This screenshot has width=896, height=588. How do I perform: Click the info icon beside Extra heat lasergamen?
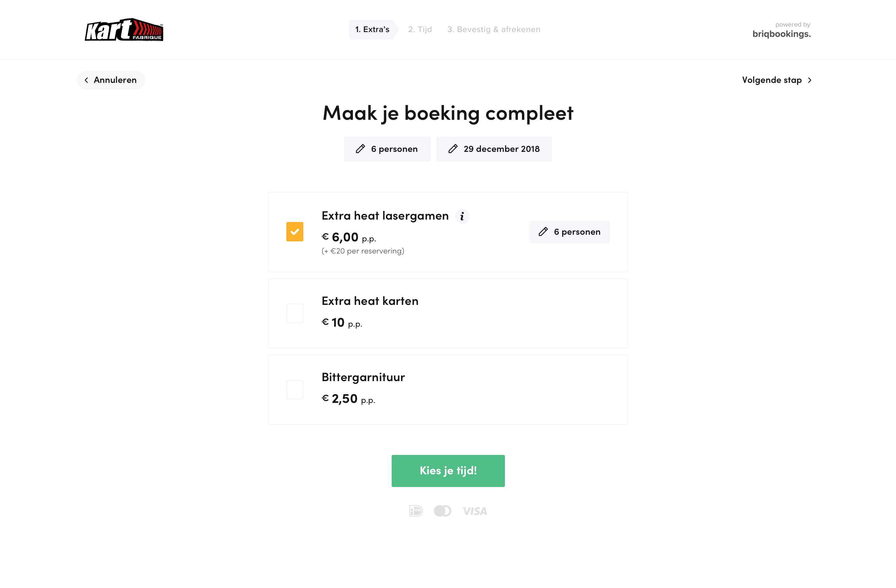tap(462, 216)
